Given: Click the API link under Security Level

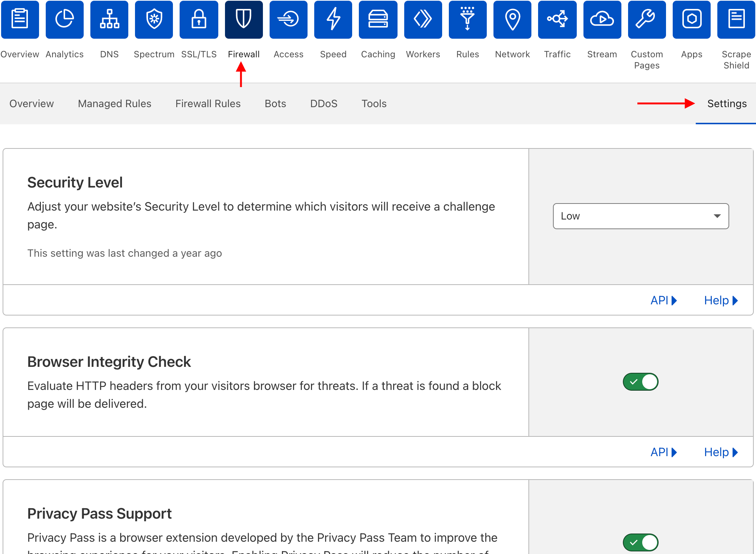Looking at the screenshot, I should 663,300.
